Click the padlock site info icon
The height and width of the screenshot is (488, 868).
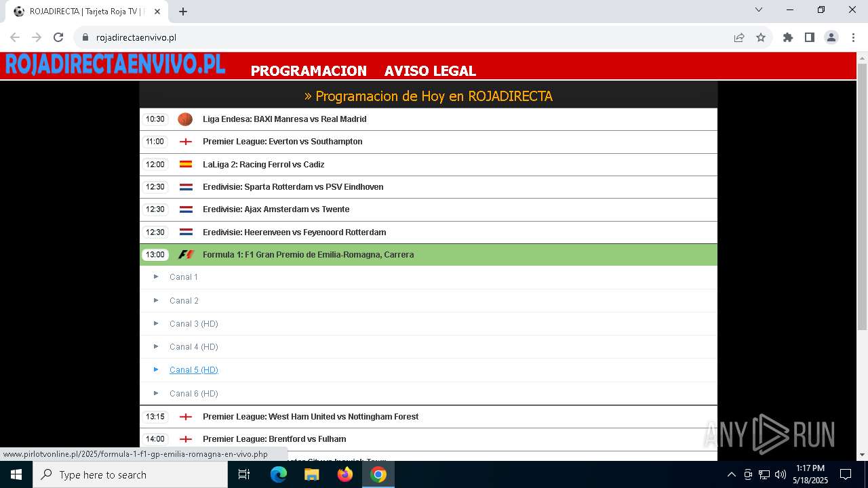[85, 37]
